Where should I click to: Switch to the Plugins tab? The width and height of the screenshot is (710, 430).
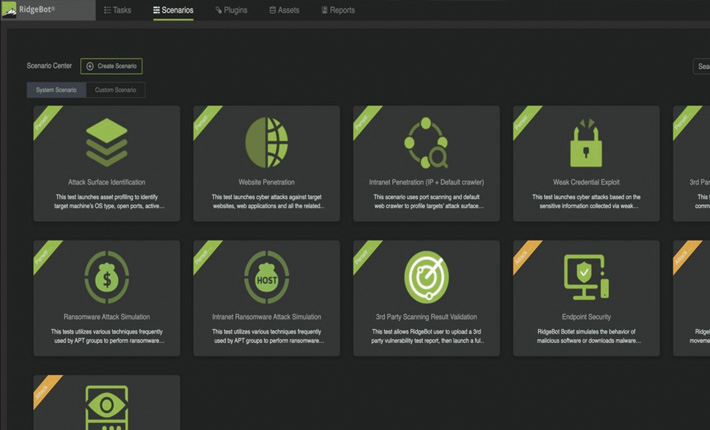click(231, 10)
